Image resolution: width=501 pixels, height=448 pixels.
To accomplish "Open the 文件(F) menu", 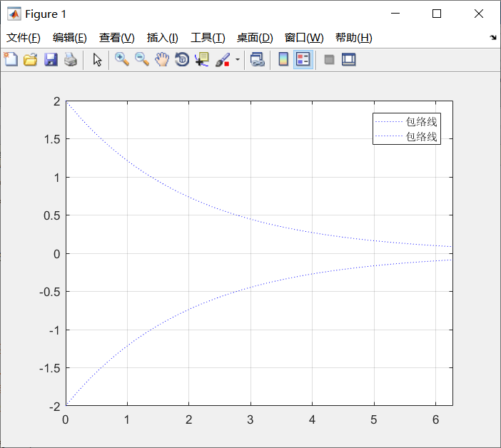I will point(24,38).
